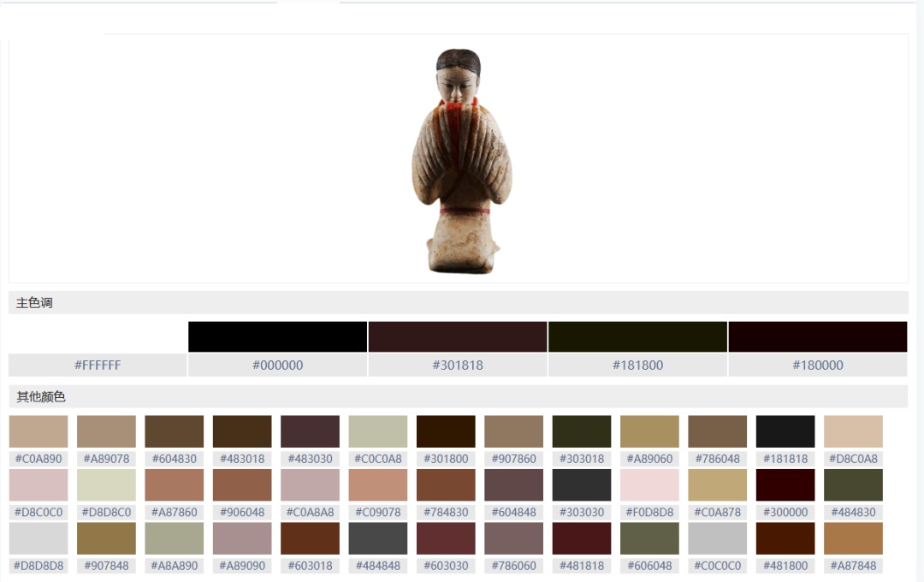Pick the dark brown #604830 swatch
924x582 pixels.
[x=175, y=431]
